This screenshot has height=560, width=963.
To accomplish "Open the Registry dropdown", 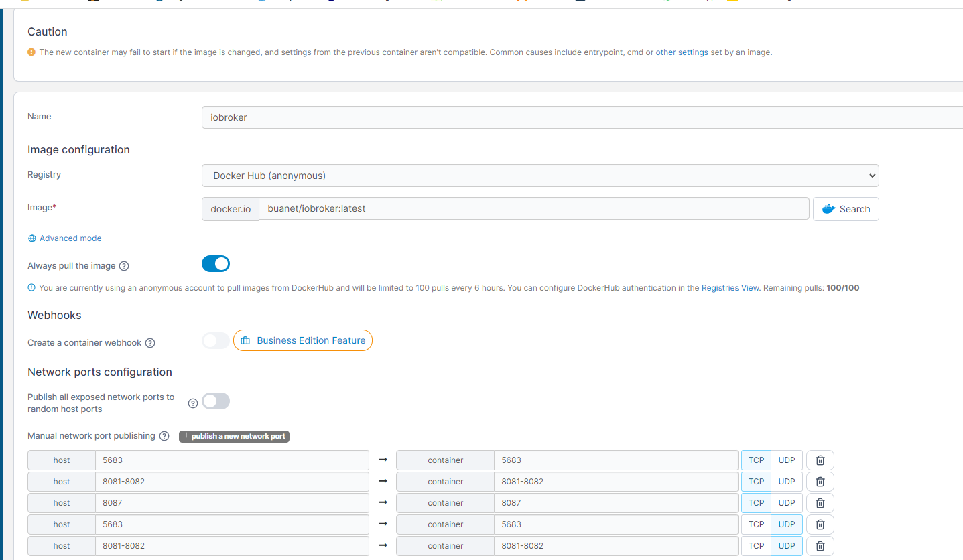I will click(540, 176).
